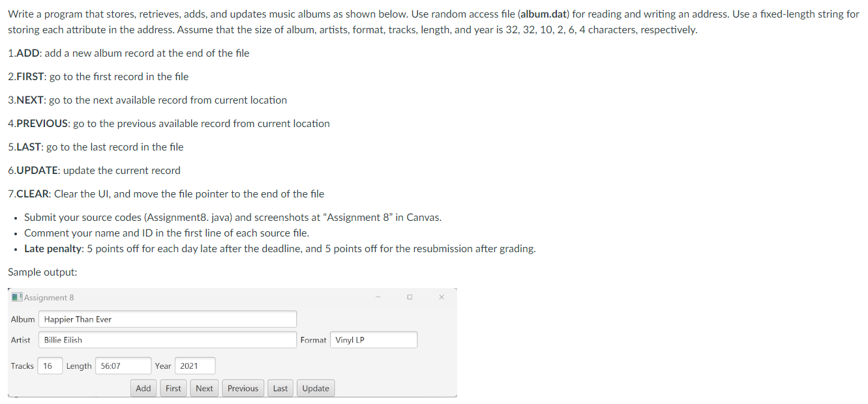Click the Format field showing Vinyl LP
The height and width of the screenshot is (404, 868).
pyautogui.click(x=373, y=339)
